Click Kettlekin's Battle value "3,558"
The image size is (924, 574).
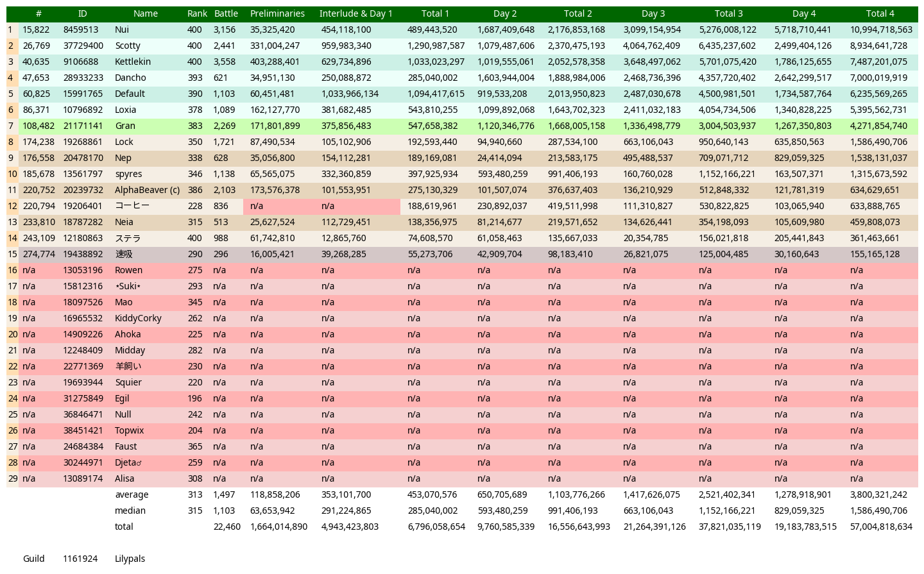point(225,62)
